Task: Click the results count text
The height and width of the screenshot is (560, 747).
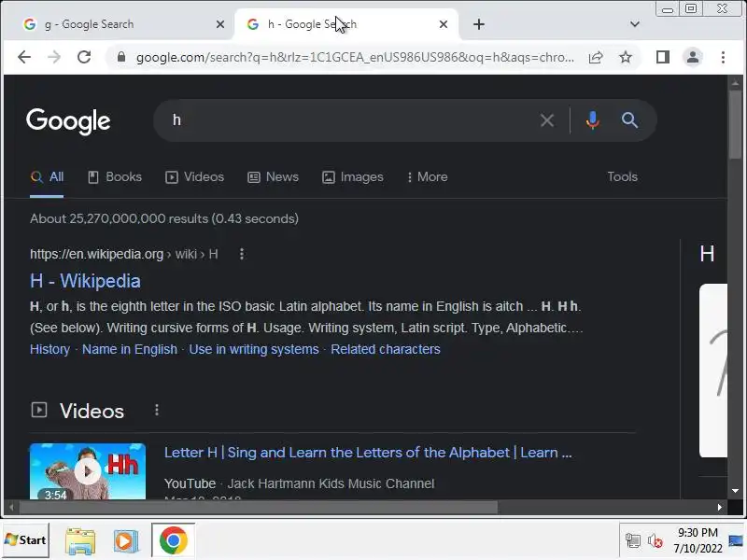Action: coord(164,218)
